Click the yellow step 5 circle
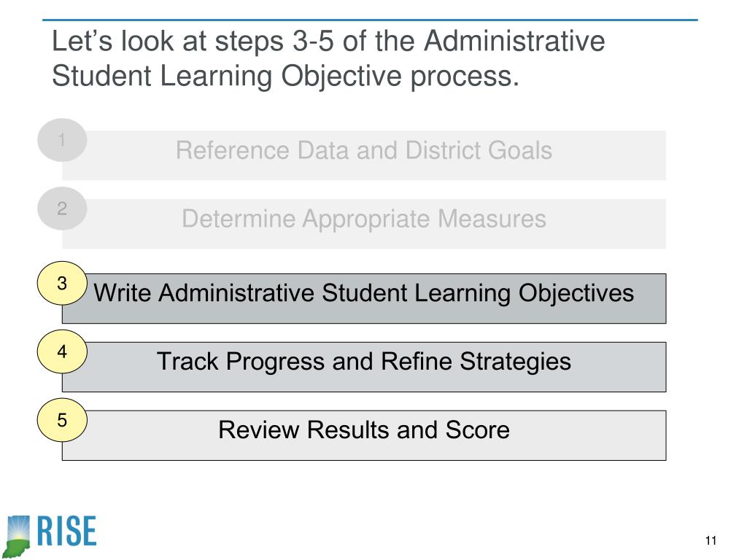The width and height of the screenshot is (747, 560). coord(62,421)
